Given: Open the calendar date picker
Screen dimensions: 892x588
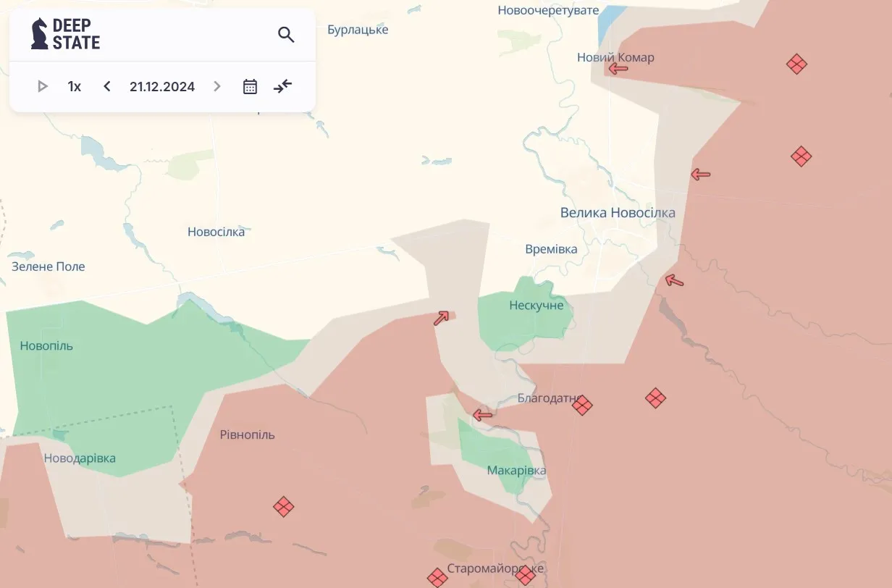Looking at the screenshot, I should [x=250, y=87].
